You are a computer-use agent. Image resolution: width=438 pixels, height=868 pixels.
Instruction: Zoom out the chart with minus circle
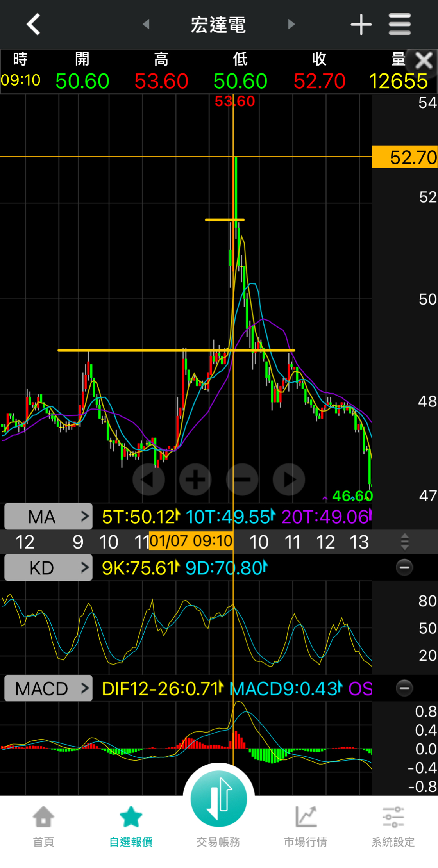pos(242,479)
